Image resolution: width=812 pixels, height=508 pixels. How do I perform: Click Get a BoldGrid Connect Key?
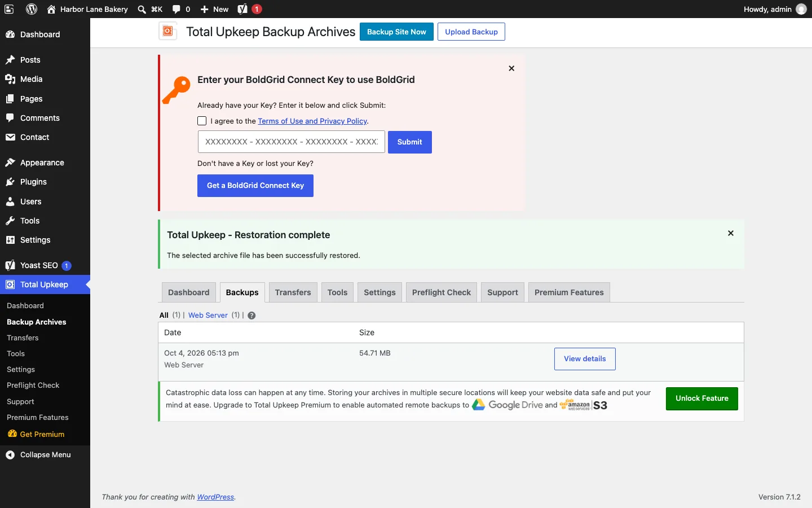pos(255,186)
